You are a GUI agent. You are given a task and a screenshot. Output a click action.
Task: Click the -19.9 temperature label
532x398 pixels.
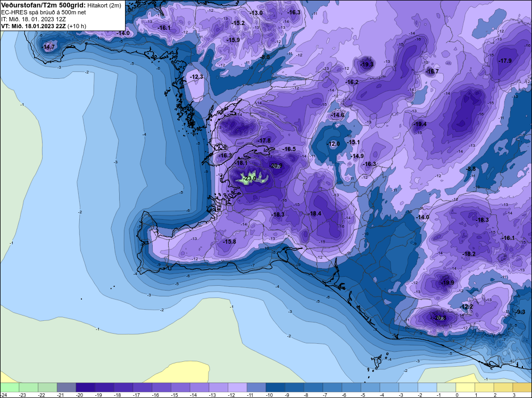pos(447,283)
